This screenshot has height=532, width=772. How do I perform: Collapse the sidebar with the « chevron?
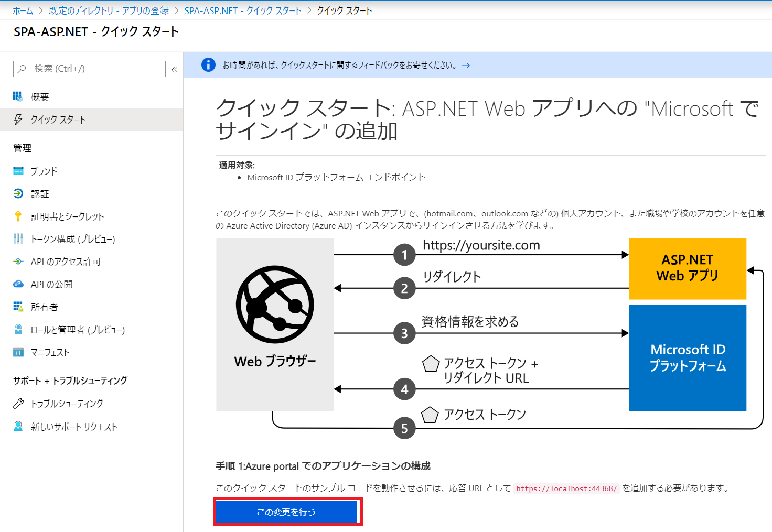pos(175,69)
